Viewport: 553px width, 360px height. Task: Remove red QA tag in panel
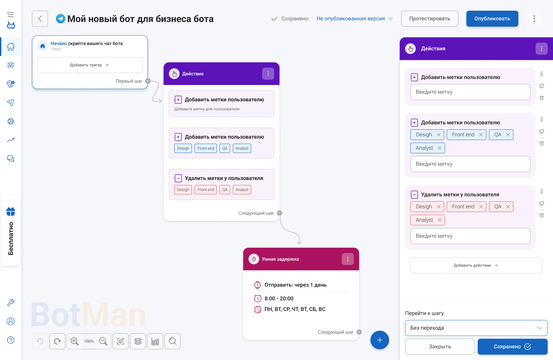pos(508,207)
